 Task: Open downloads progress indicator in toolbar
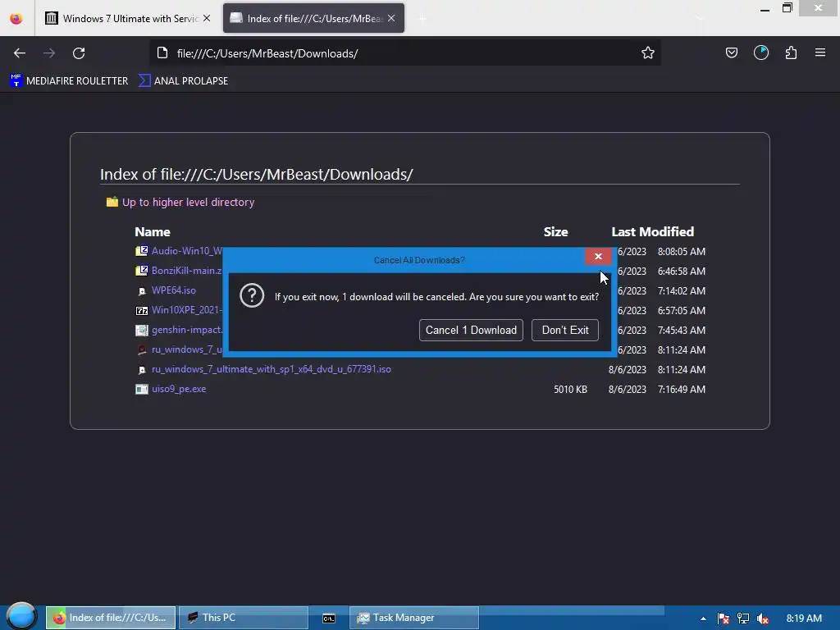(x=761, y=52)
